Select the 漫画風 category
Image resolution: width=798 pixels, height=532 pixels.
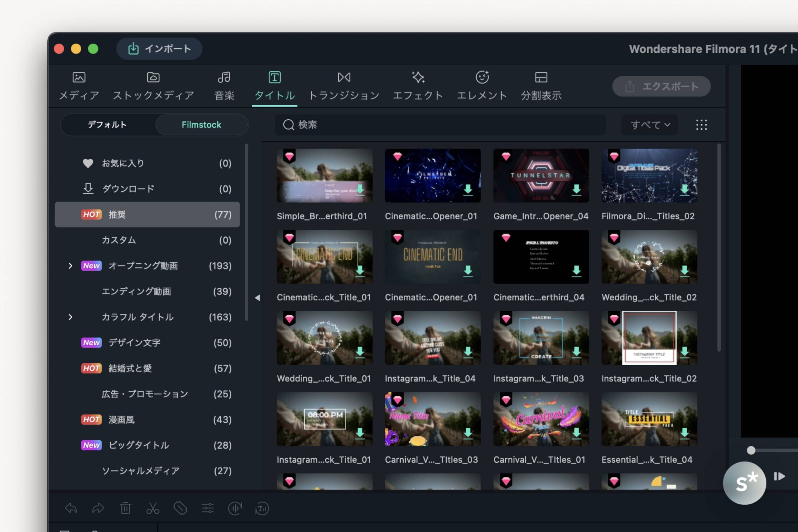(147, 419)
